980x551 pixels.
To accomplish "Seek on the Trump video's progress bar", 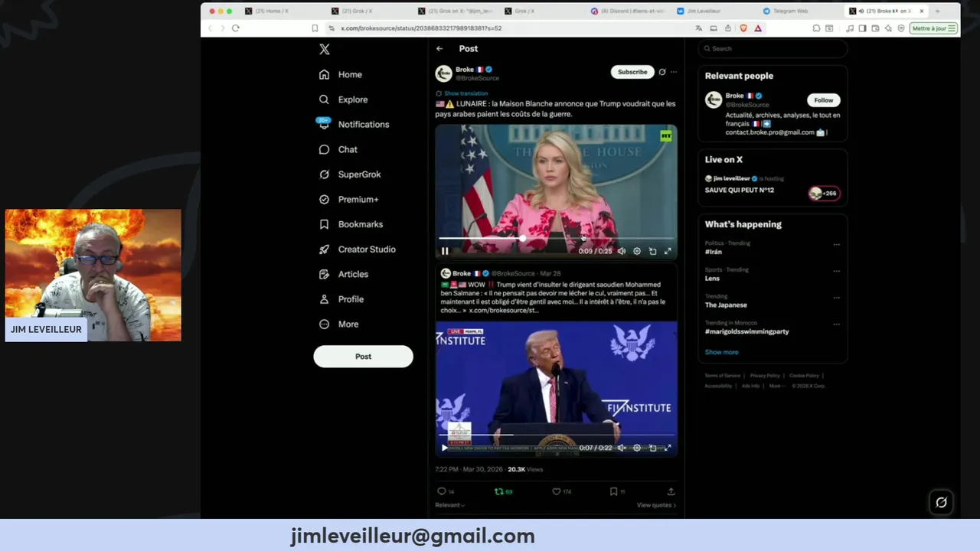I will pyautogui.click(x=556, y=435).
